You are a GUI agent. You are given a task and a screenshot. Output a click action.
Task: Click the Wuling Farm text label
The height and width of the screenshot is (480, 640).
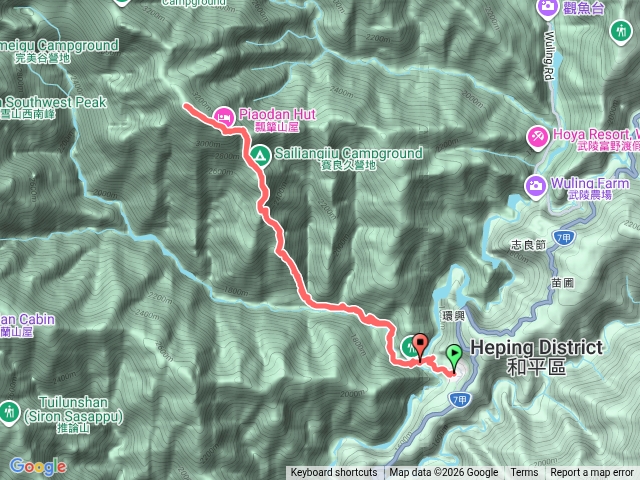click(x=590, y=188)
